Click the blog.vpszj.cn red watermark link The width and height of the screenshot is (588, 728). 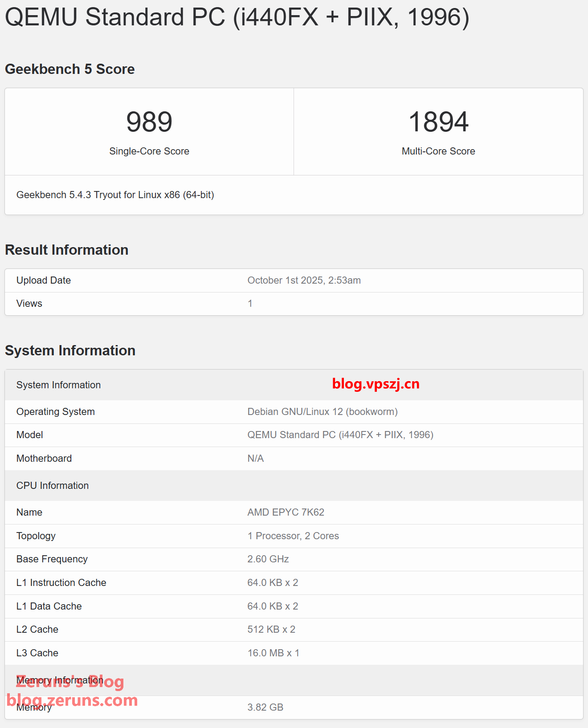tap(376, 384)
